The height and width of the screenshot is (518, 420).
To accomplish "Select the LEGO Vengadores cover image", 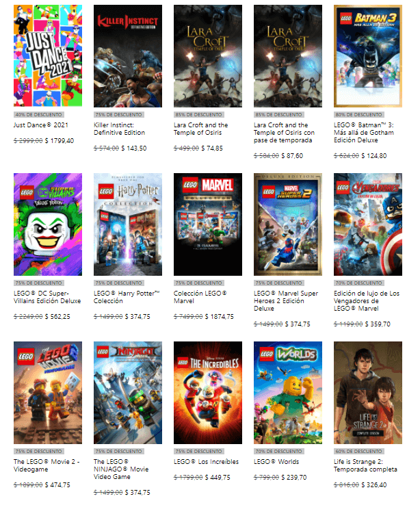I will pyautogui.click(x=368, y=224).
